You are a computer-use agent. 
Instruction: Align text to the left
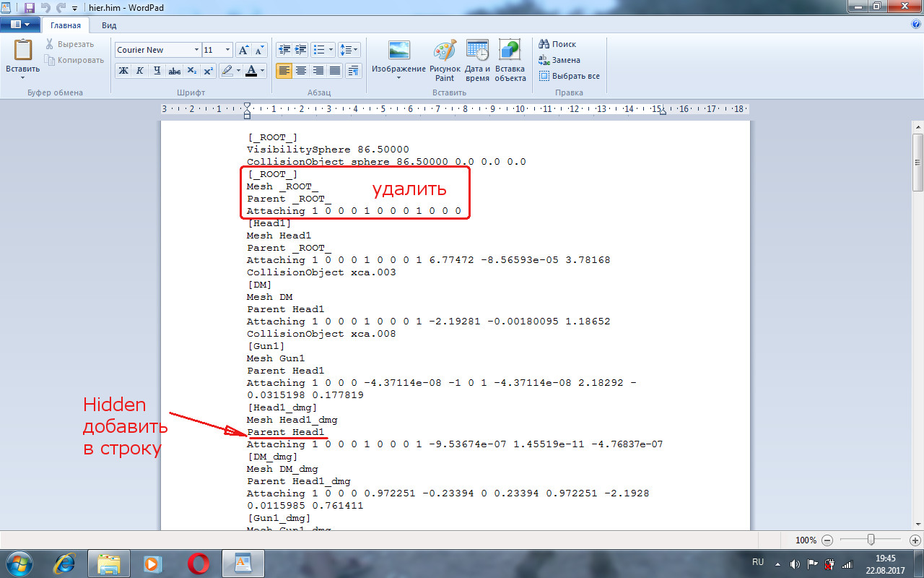pyautogui.click(x=284, y=70)
